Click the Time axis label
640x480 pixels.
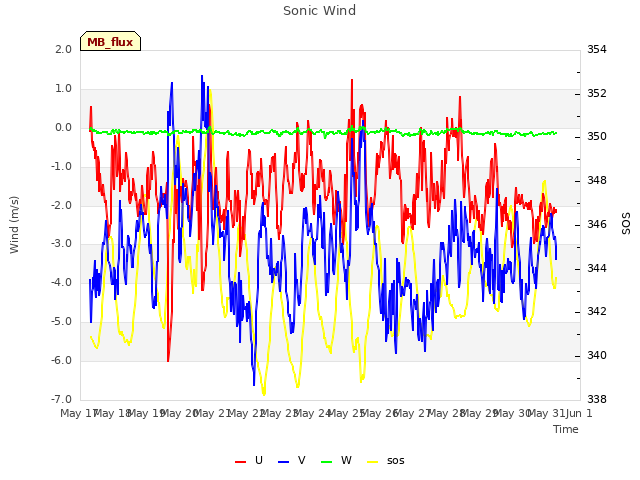[x=566, y=429]
